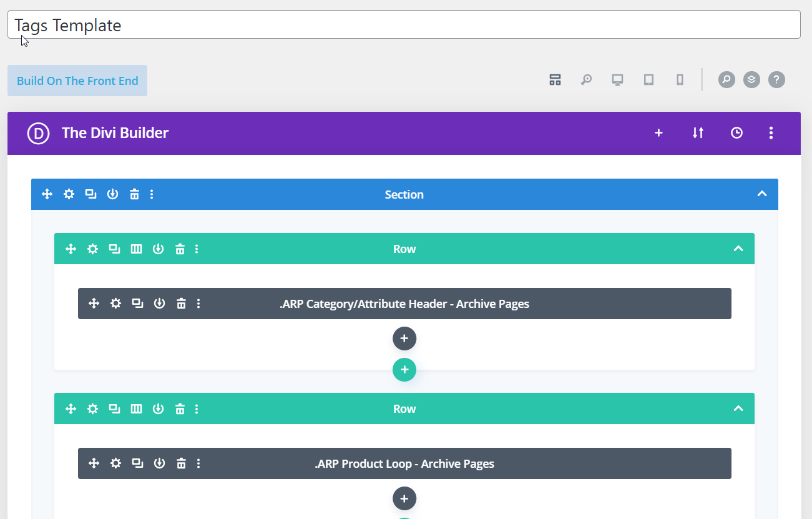Save the Category/Attribute Header module to library

coord(159,304)
